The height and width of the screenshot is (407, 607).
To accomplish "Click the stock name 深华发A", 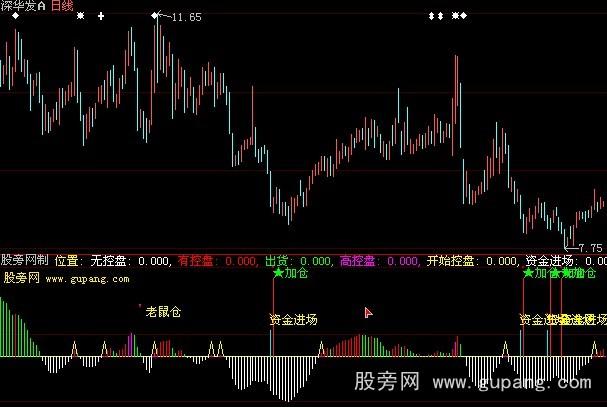I will [23, 5].
